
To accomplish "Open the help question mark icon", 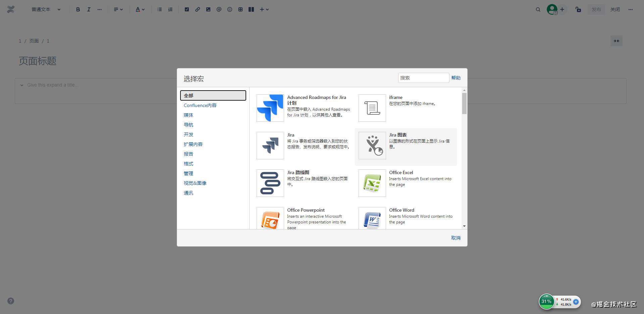I will click(x=11, y=301).
